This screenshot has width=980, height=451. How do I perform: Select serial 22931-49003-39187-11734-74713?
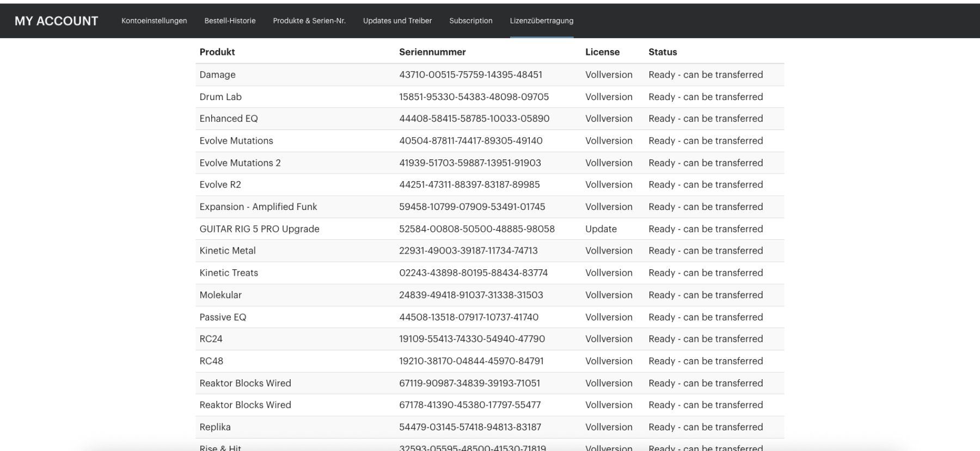[468, 251]
